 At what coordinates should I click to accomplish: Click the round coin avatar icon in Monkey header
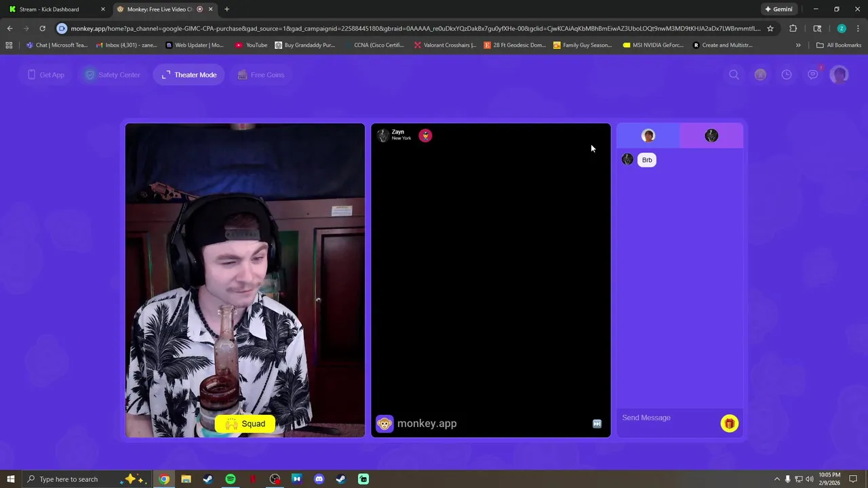(760, 75)
